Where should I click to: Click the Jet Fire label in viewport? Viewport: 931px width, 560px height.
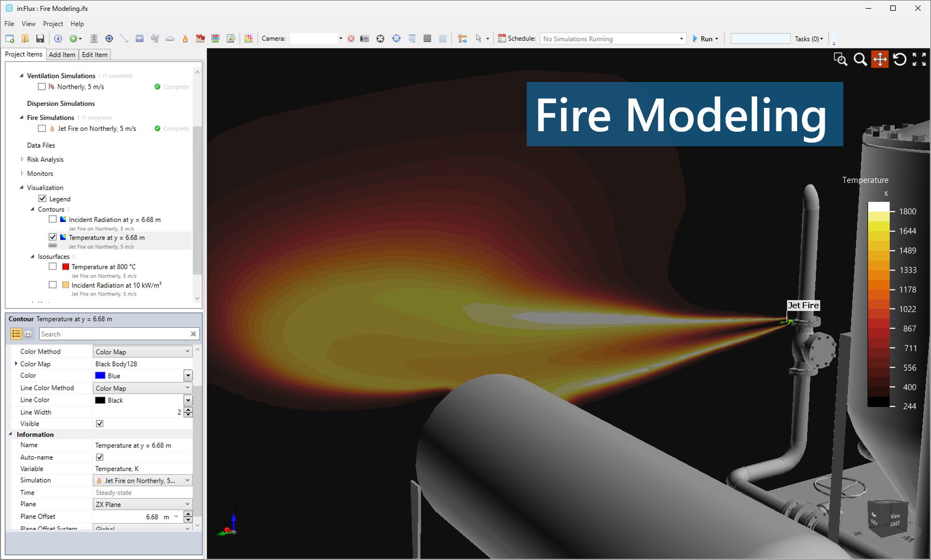pyautogui.click(x=803, y=305)
